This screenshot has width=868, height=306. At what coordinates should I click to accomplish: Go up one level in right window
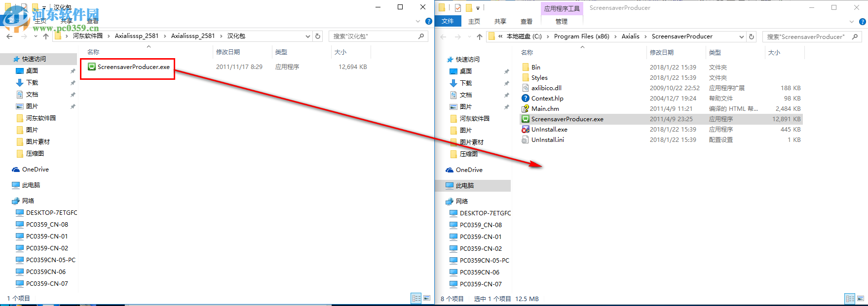[480, 36]
